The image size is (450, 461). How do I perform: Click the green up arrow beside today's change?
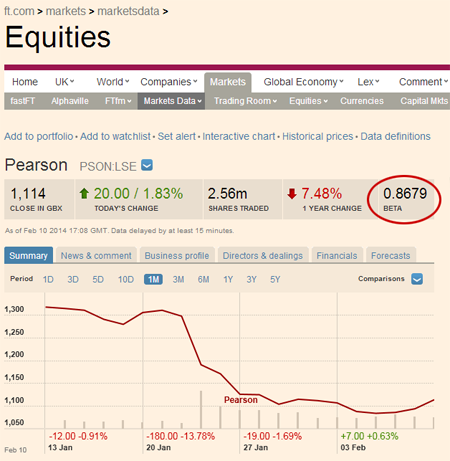84,193
